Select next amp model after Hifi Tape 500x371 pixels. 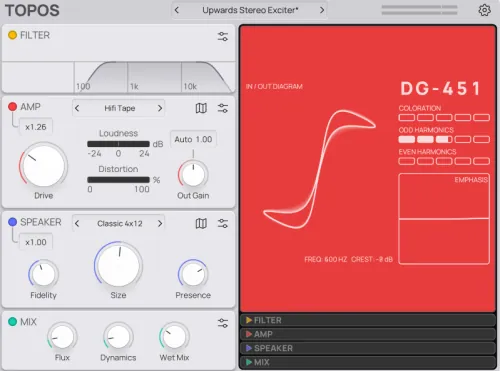coord(160,108)
